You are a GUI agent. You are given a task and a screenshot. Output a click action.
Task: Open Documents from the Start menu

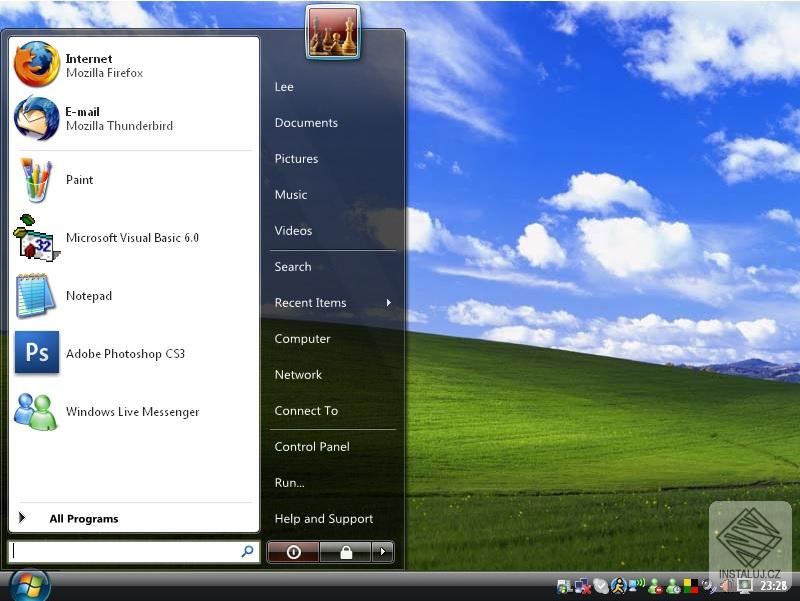(x=306, y=123)
